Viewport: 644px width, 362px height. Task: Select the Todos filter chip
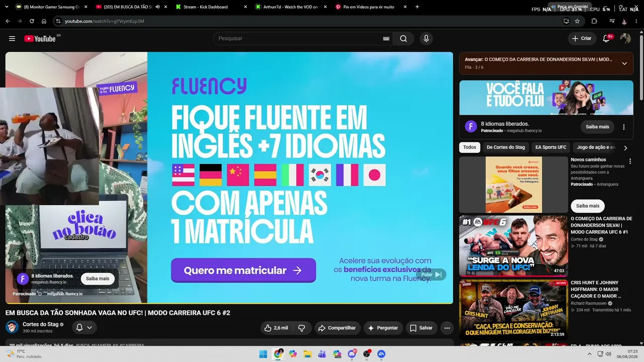click(x=469, y=147)
